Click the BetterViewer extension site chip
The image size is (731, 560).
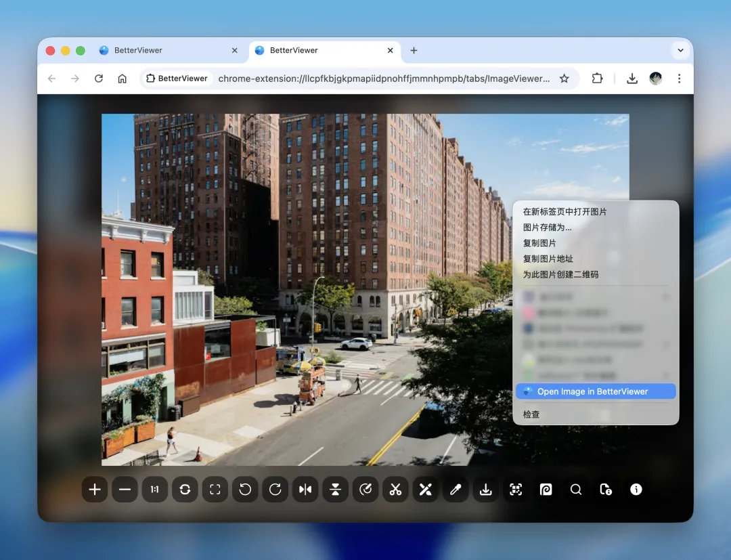point(177,79)
